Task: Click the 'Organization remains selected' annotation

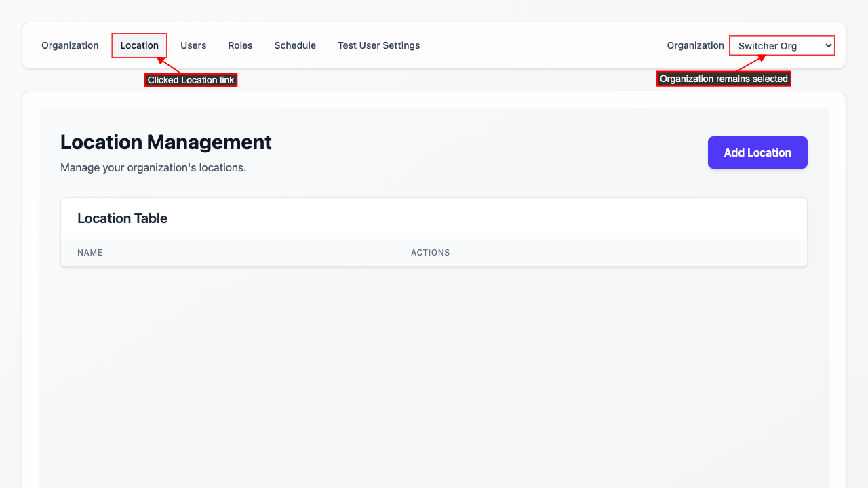Action: pos(724,78)
